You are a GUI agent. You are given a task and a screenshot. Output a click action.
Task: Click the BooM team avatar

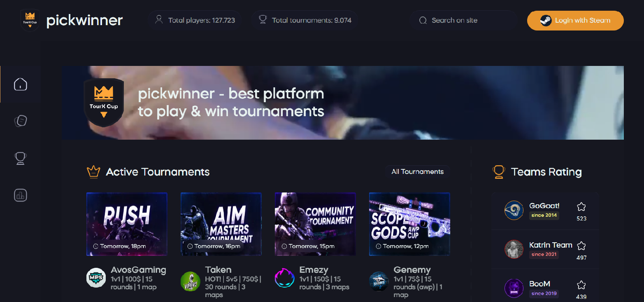coord(514,288)
